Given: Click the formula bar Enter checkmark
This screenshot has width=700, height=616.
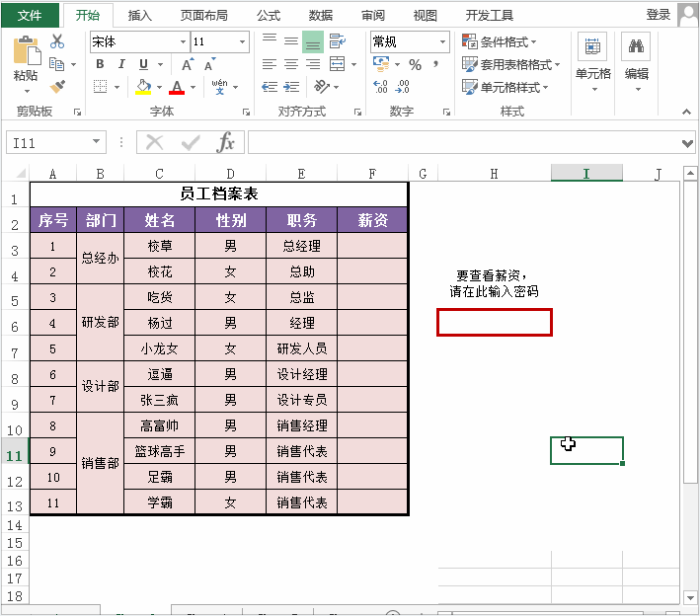Looking at the screenshot, I should pos(191,143).
